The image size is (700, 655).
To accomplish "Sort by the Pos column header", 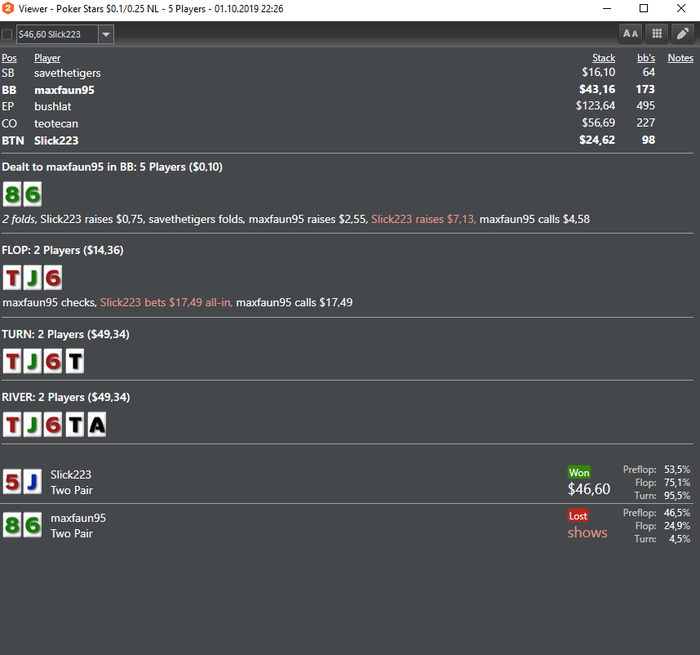I will coord(9,58).
